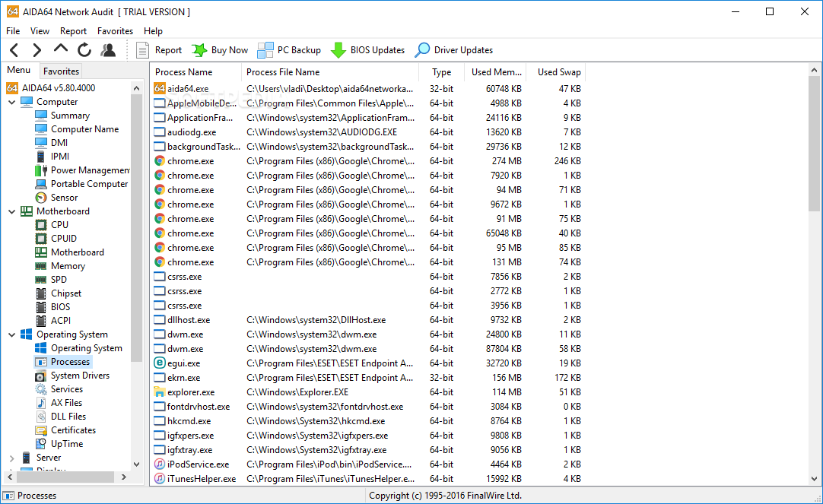
Task: Open PC Backup from toolbar
Action: [289, 50]
